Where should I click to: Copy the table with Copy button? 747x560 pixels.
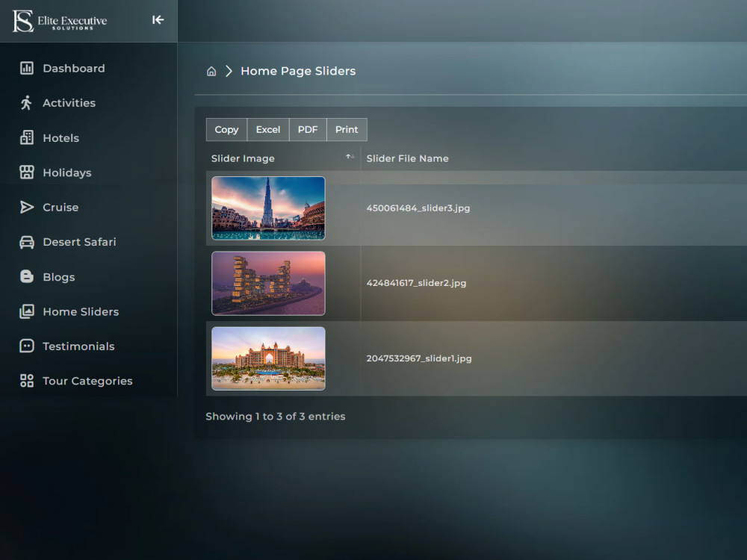click(226, 129)
